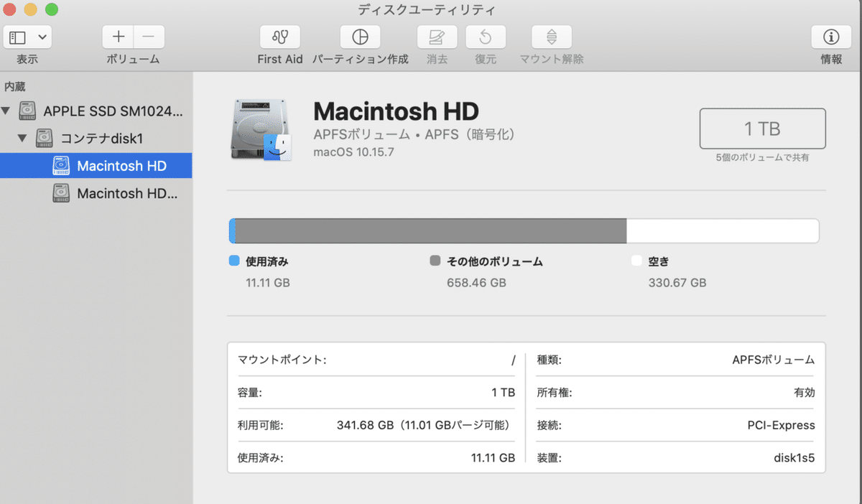Click the Restore (復元) toolbar icon
The image size is (862, 504).
[486, 37]
